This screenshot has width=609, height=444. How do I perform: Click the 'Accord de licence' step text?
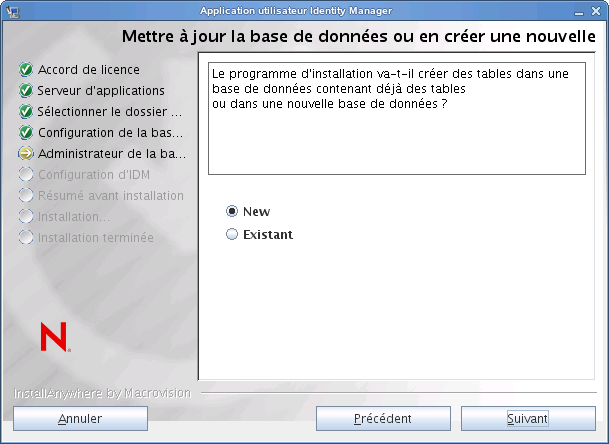pyautogui.click(x=89, y=70)
